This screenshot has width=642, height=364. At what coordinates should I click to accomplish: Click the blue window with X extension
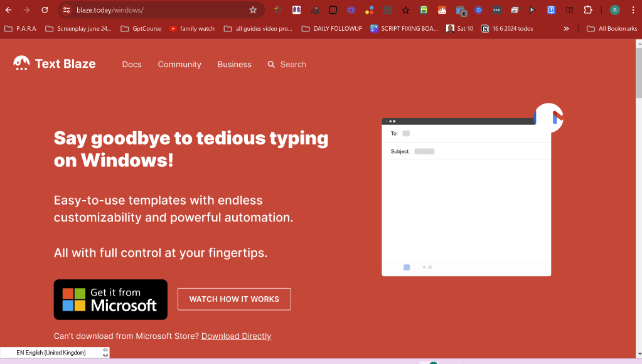pyautogui.click(x=461, y=11)
